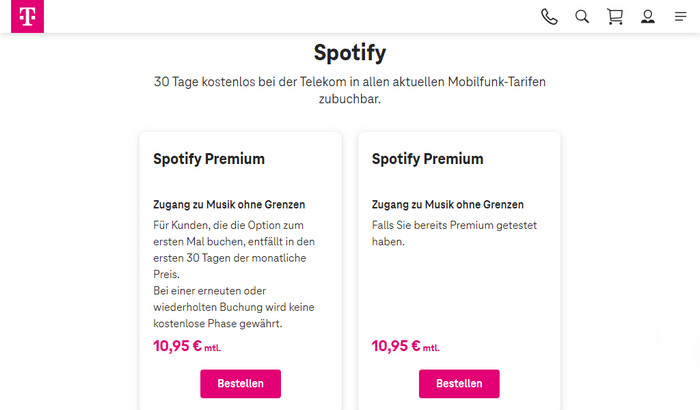Image resolution: width=700 pixels, height=410 pixels.
Task: Click the right card's 10,95 € price
Action: pos(395,346)
